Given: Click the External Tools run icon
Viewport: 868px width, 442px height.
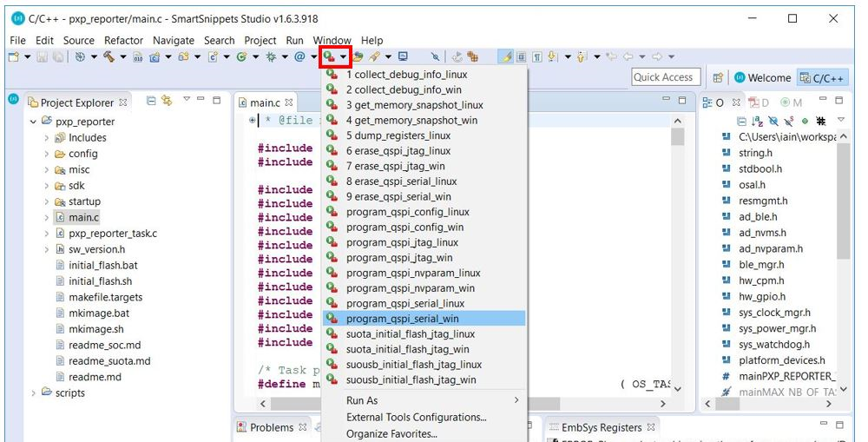Looking at the screenshot, I should click(329, 56).
